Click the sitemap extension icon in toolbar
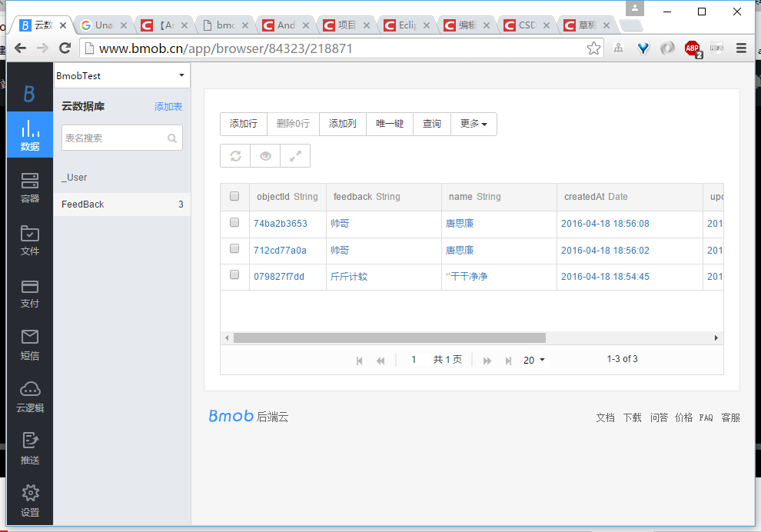The width and height of the screenshot is (761, 532). 618,48
